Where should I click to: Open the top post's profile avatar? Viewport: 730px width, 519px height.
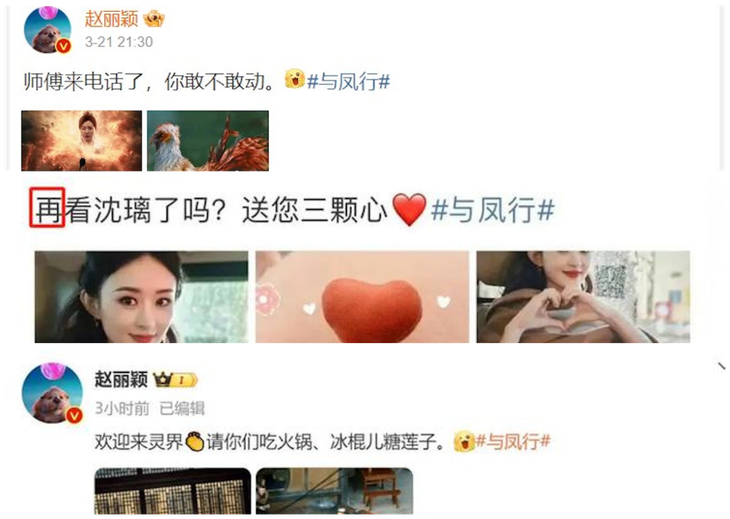[x=47, y=30]
